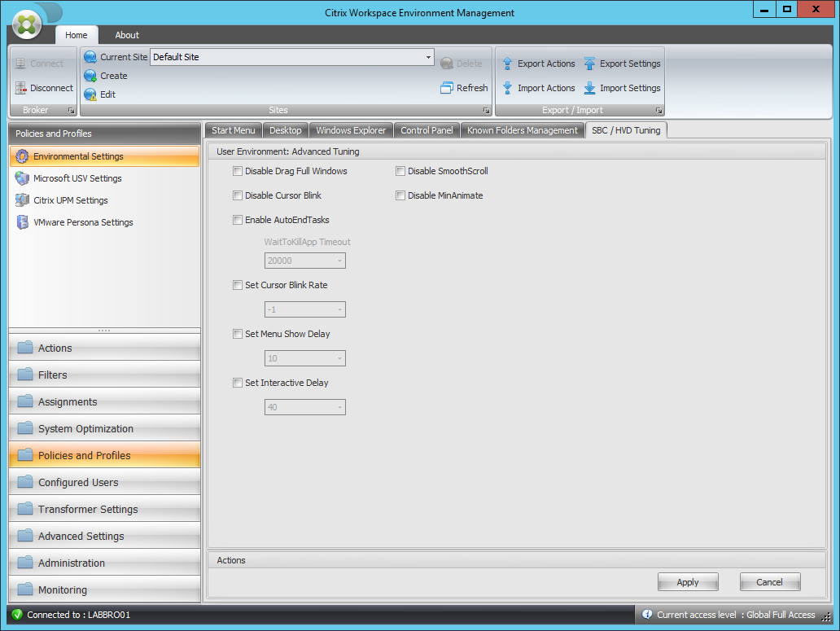This screenshot has height=631, width=840.
Task: Open the Set Menu Show Delay value dropdown
Action: pos(339,358)
